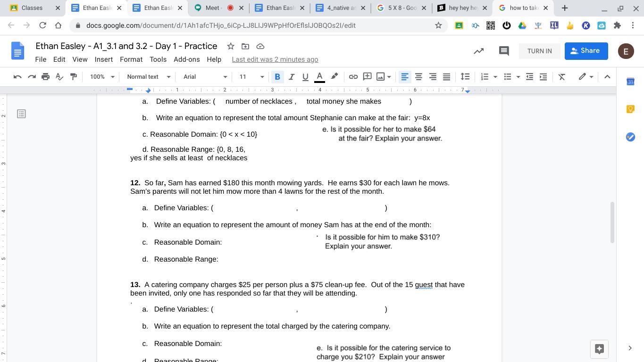
Task: Insert a link
Action: 353,77
